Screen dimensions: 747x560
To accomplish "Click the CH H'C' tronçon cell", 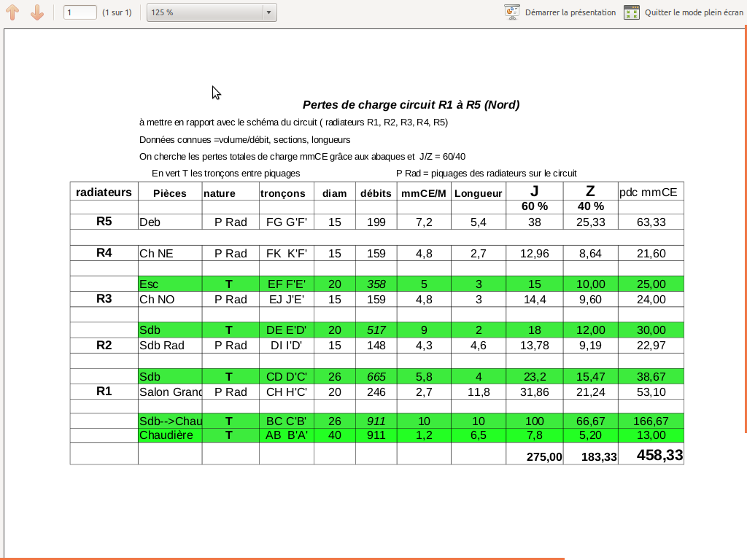I will coord(286,392).
